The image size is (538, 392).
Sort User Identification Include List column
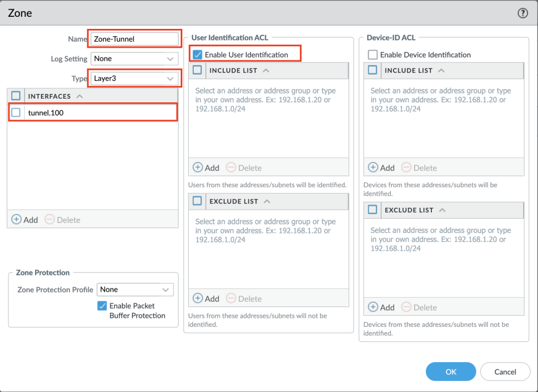(x=266, y=71)
